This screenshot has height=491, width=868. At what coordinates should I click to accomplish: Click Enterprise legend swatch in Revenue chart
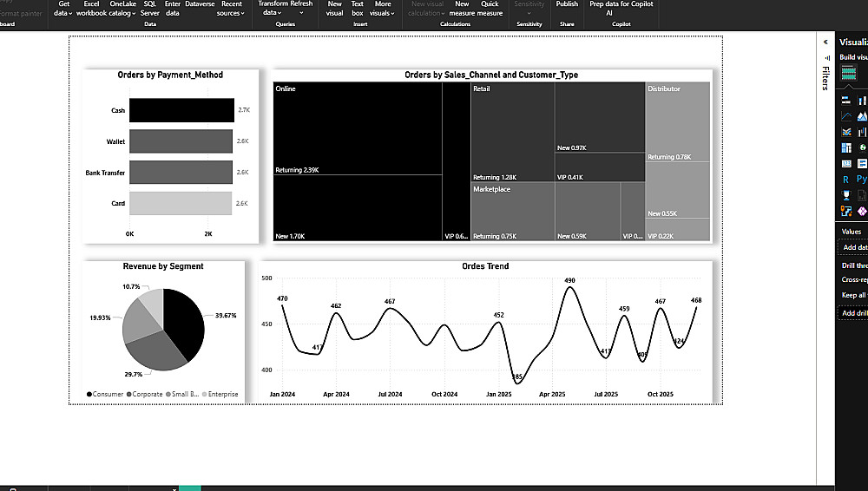204,394
